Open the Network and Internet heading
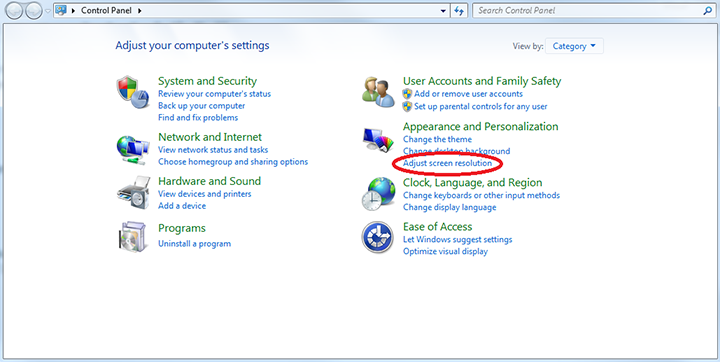 [x=210, y=137]
